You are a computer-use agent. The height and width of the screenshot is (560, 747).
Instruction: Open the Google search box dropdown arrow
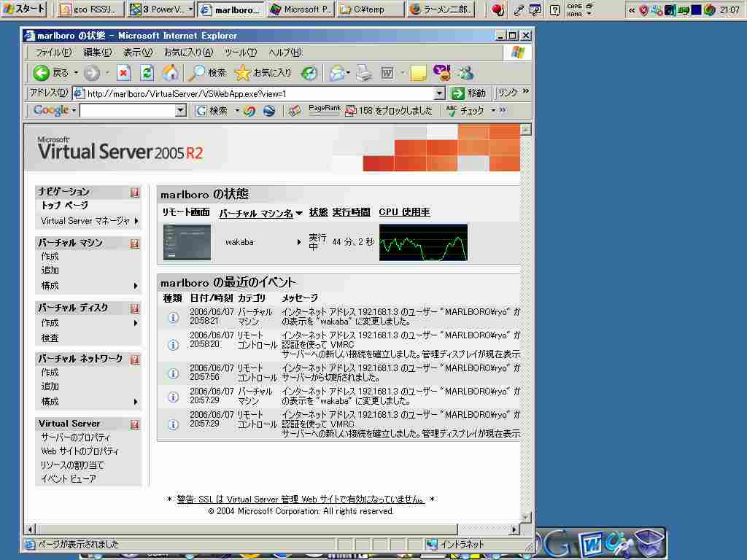coord(181,111)
